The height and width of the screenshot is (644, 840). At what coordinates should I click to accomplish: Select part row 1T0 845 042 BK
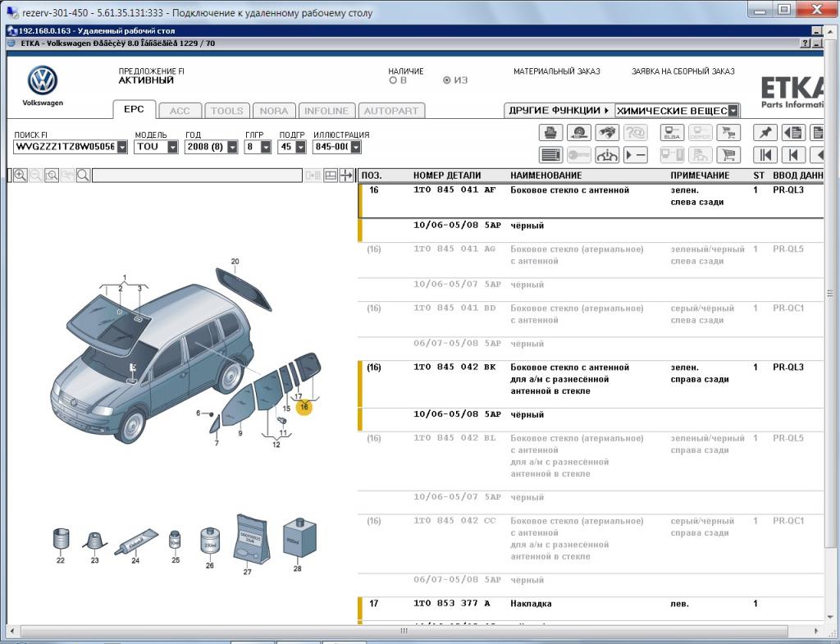coord(591,385)
